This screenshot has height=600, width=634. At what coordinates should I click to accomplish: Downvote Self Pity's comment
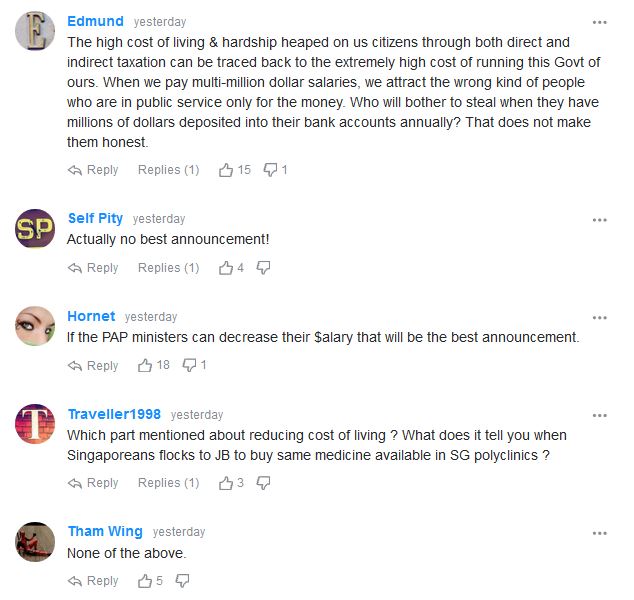263,268
